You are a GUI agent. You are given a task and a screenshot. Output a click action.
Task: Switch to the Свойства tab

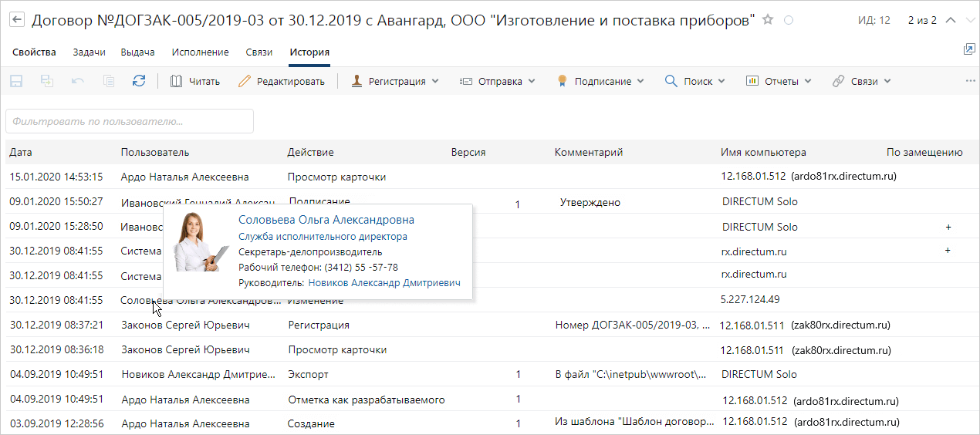point(34,52)
